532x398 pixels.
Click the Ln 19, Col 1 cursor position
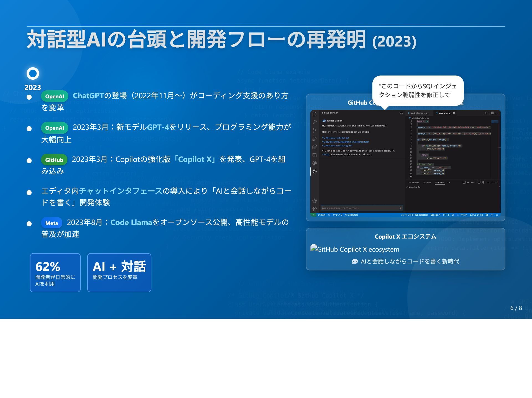tap(415, 215)
